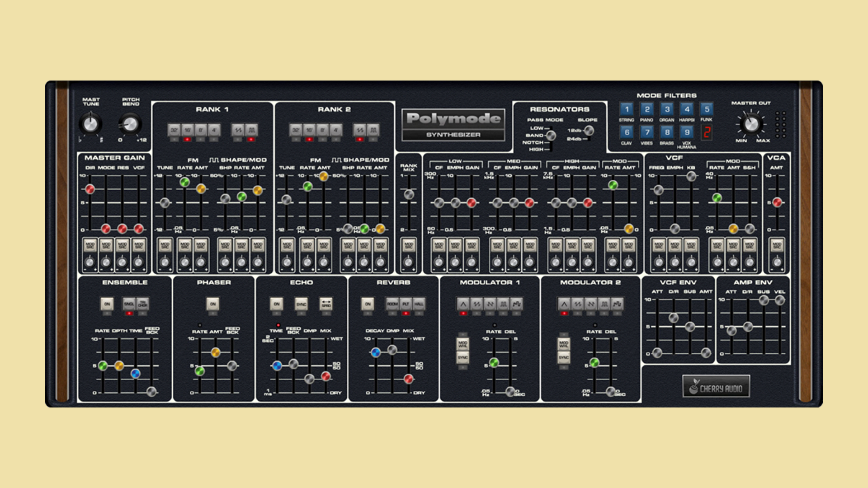Toggle the Phaser ON button
This screenshot has width=868, height=488.
pos(213,304)
